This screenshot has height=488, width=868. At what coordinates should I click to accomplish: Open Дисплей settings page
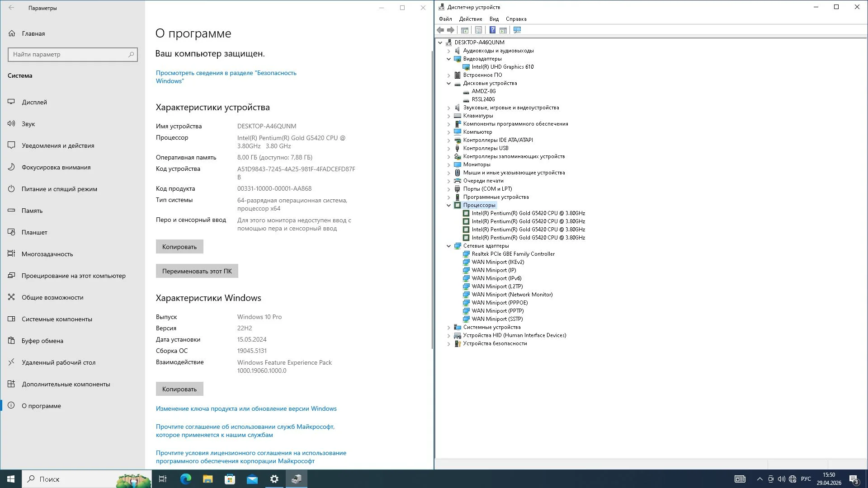coord(72,102)
